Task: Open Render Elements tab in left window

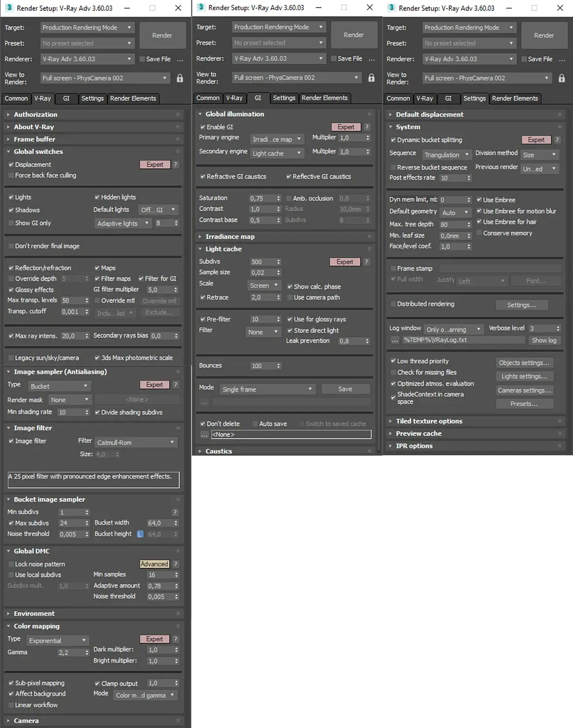Action: pos(133,99)
